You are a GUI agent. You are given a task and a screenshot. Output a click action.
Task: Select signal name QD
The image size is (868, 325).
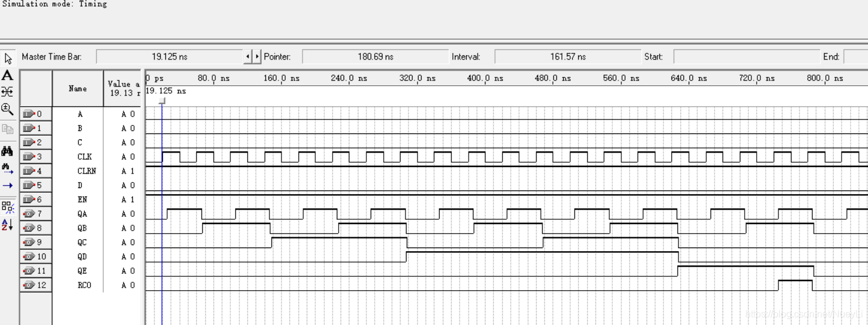pos(82,257)
